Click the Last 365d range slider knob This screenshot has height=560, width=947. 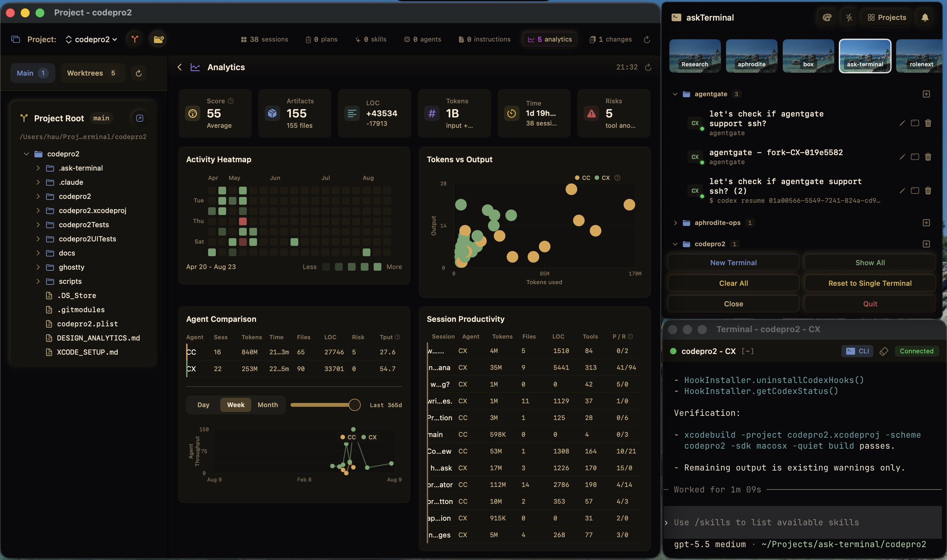pyautogui.click(x=354, y=405)
